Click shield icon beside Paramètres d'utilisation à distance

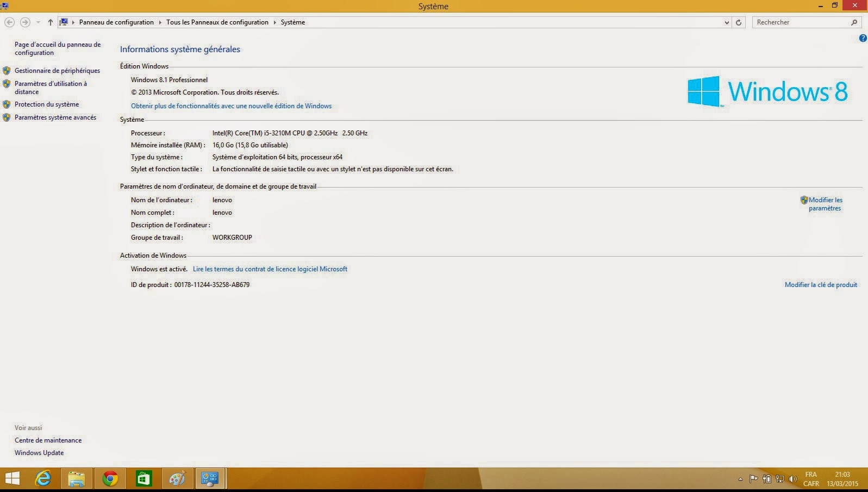tap(7, 84)
